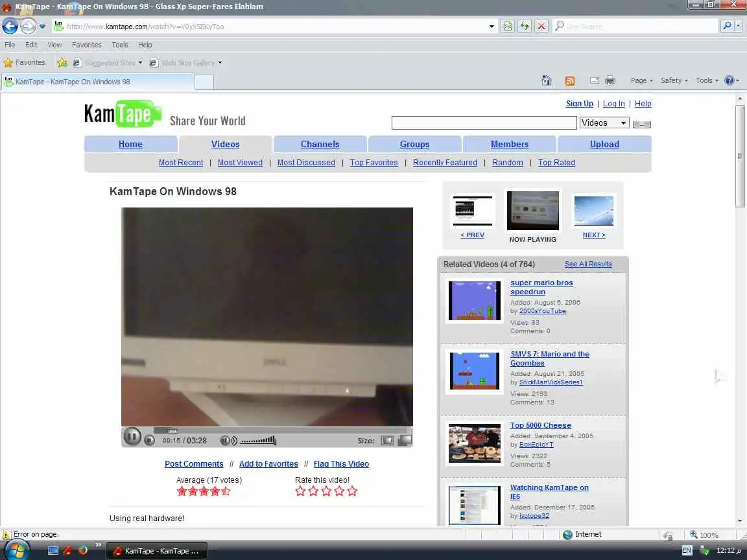Click the Top 5000 Cheese video thumbnail
This screenshot has width=747, height=560.
click(475, 443)
